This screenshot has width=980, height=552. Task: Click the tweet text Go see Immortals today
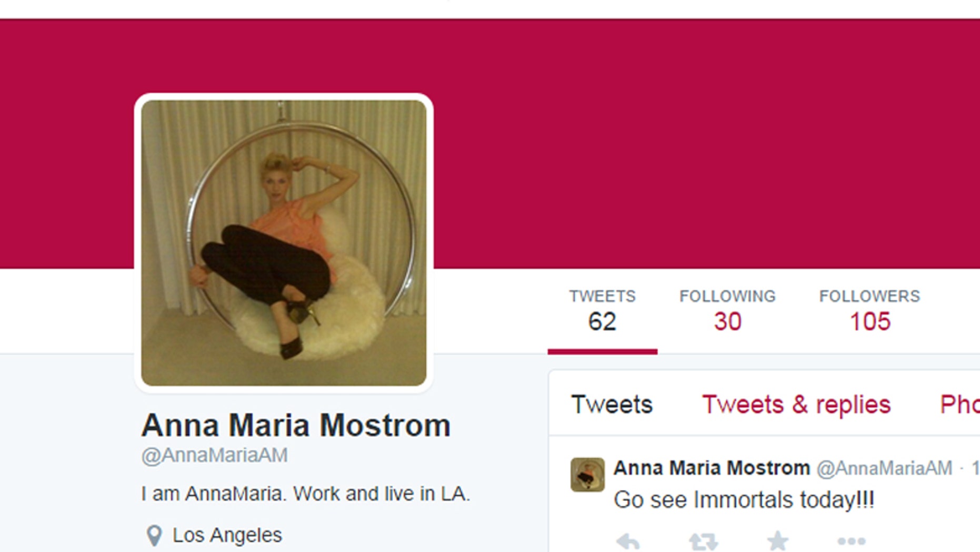tap(744, 500)
